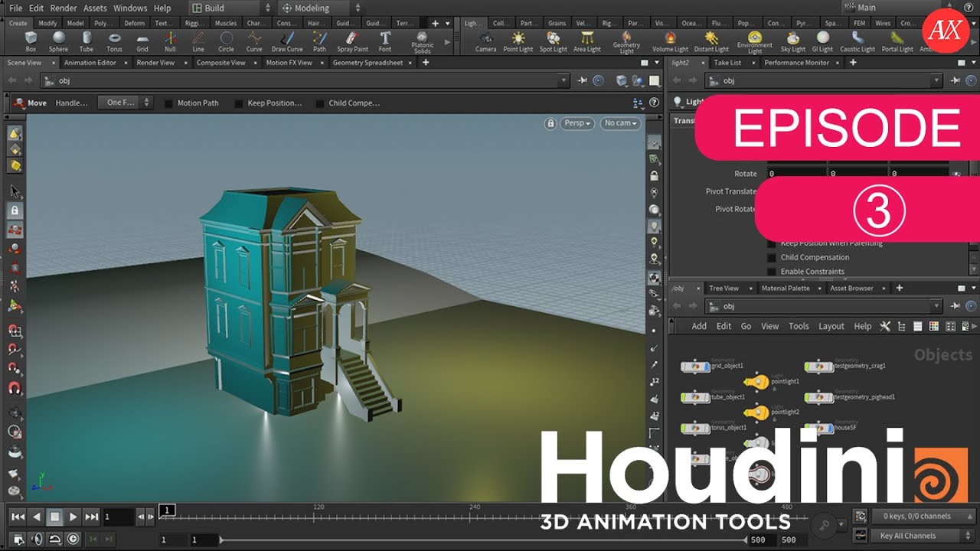This screenshot has width=980, height=551.
Task: Toggle the Keep Position checkbox
Action: [x=239, y=103]
